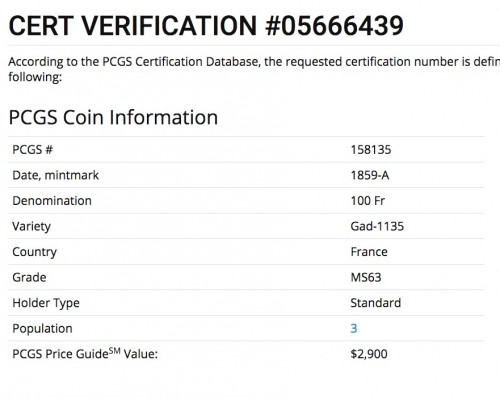Click the PCGS Price Guide Value label
Screen dimensions: 500x398
pyautogui.click(x=85, y=353)
